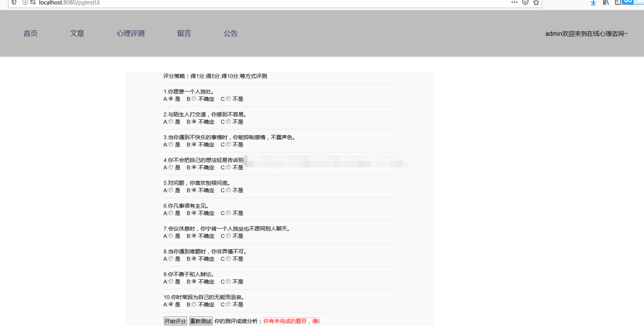Select C 不是 for question 10
644x331 pixels.
tap(228, 304)
